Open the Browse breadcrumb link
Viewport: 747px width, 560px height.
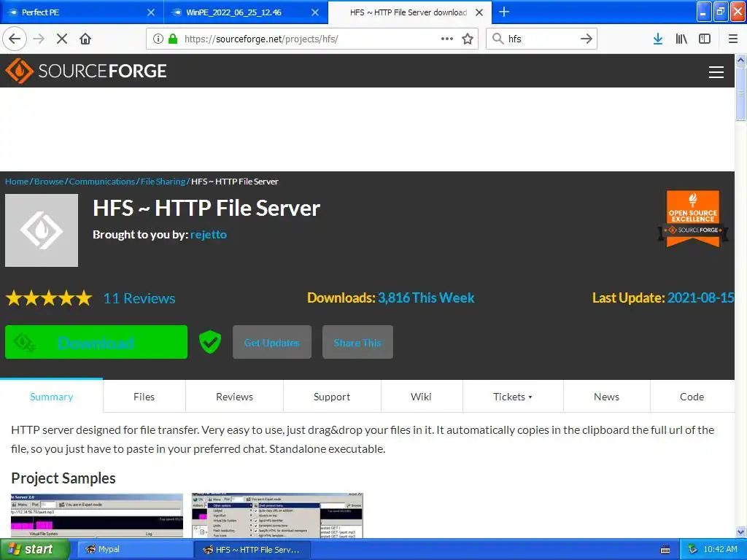[x=49, y=182]
